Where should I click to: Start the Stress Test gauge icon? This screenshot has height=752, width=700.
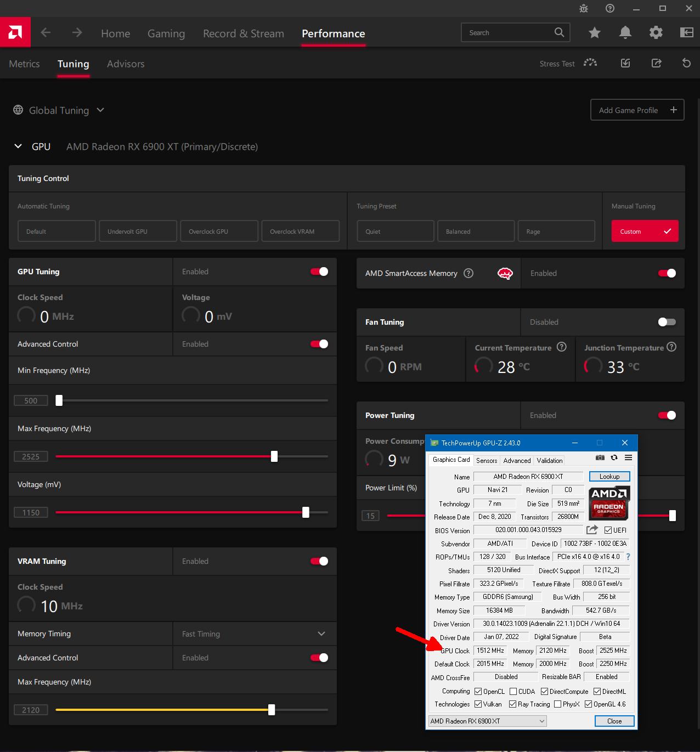pos(590,63)
